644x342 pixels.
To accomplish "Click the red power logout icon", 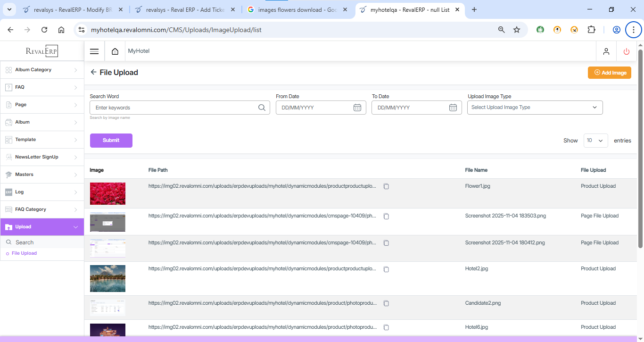I will [x=626, y=51].
